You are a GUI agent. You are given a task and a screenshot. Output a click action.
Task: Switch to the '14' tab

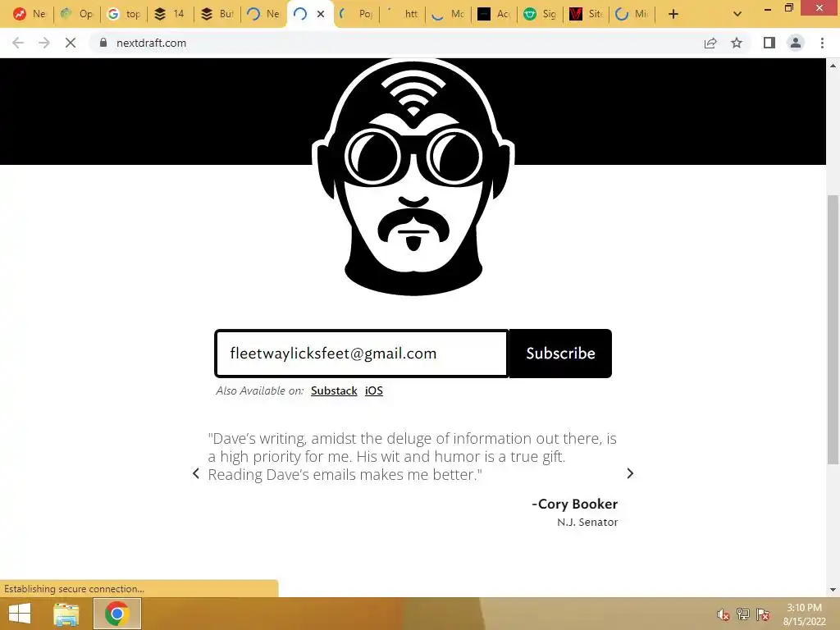(x=169, y=14)
